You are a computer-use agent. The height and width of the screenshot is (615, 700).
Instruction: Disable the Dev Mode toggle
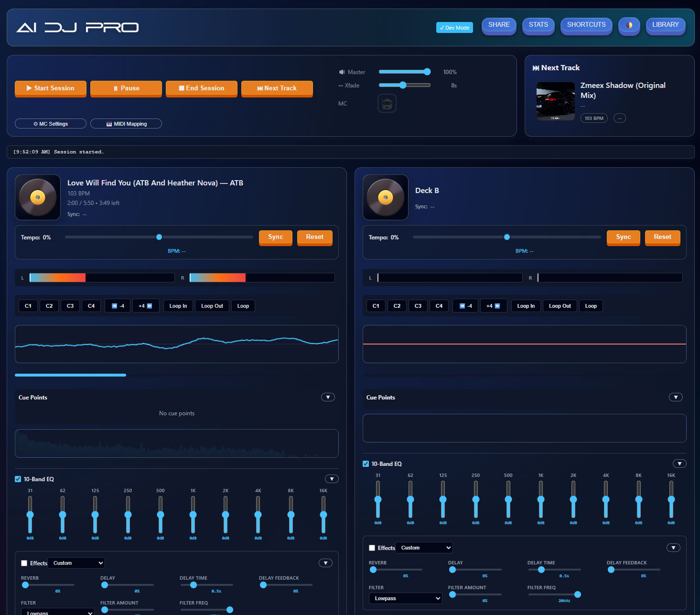pos(454,28)
